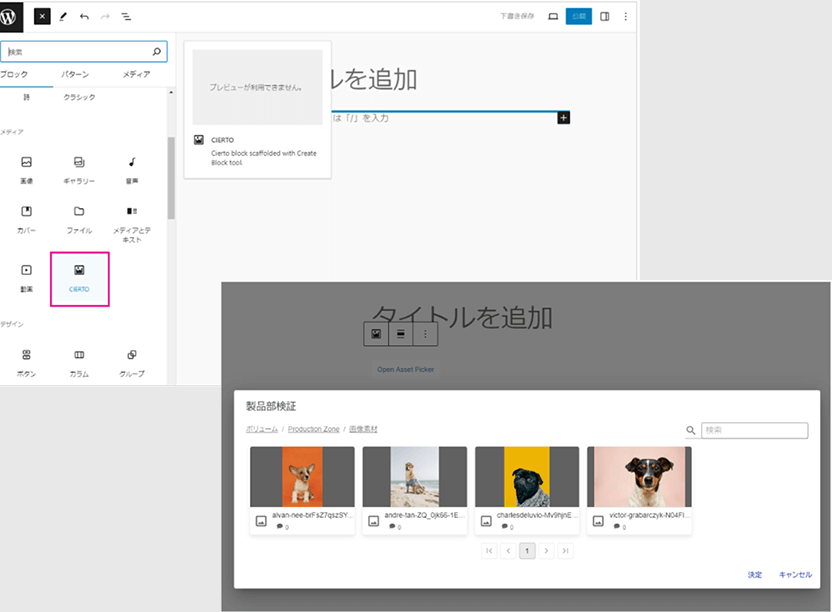Image resolution: width=832 pixels, height=612 pixels.
Task: Open the editor options three-dot menu
Action: (x=626, y=16)
